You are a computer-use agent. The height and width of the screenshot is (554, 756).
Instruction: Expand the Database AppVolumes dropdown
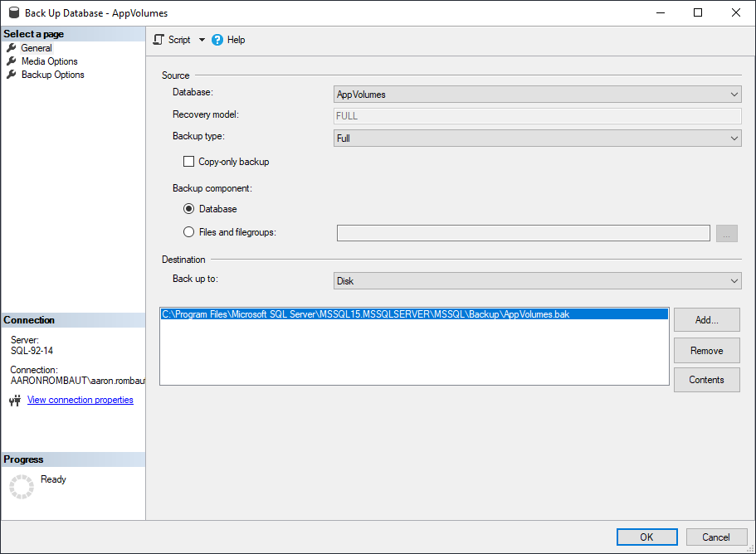coord(734,95)
